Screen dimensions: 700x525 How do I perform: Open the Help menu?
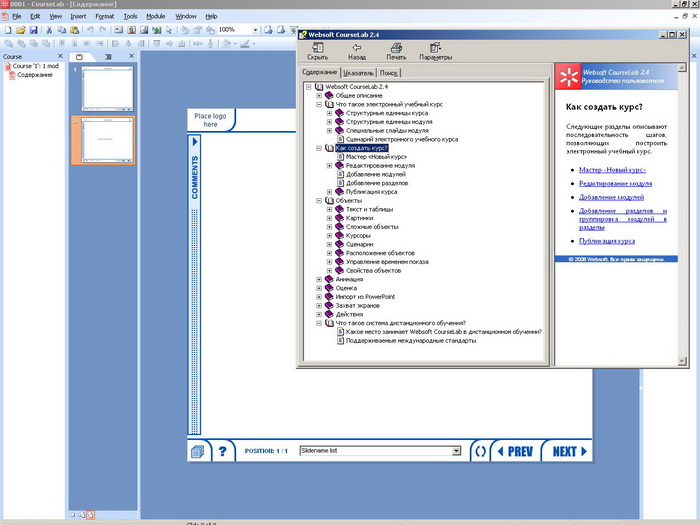click(x=211, y=17)
